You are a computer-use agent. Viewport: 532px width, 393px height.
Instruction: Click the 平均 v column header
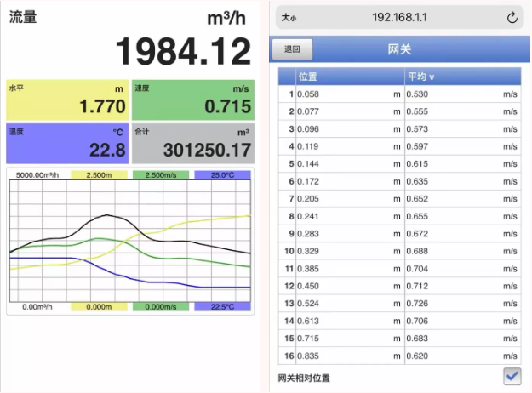[x=461, y=77]
